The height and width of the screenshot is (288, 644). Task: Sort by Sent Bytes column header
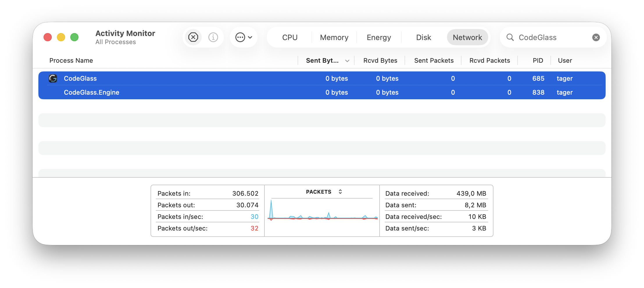(322, 60)
